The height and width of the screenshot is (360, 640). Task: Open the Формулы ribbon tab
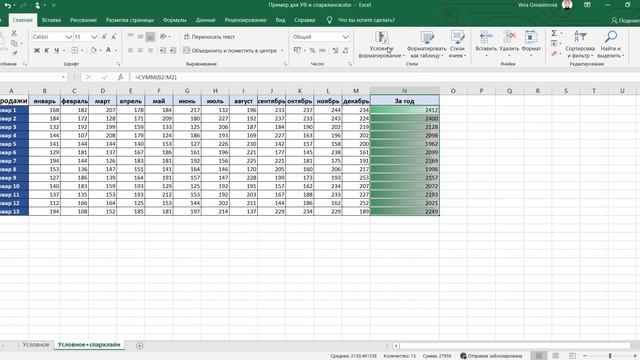(x=175, y=20)
